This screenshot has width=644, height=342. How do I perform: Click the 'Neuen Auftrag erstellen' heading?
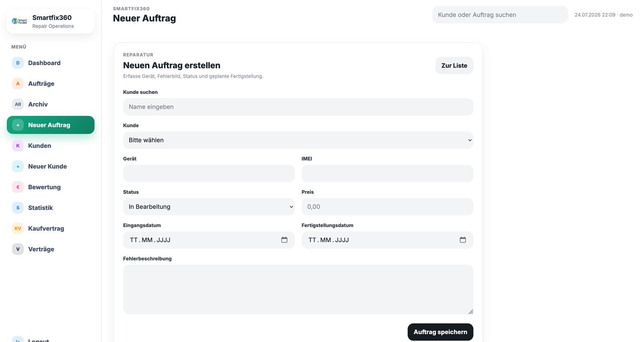tap(172, 65)
